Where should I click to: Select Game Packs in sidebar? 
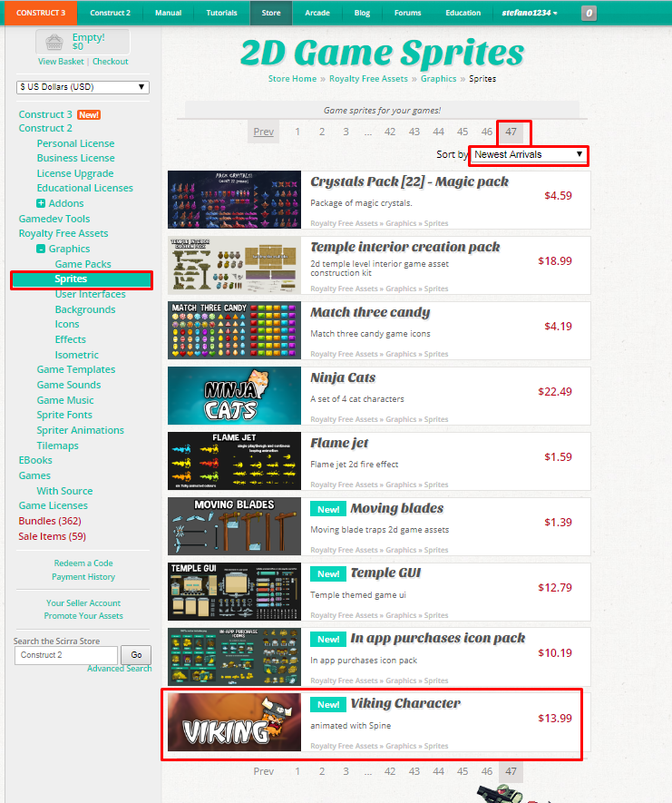tap(83, 264)
